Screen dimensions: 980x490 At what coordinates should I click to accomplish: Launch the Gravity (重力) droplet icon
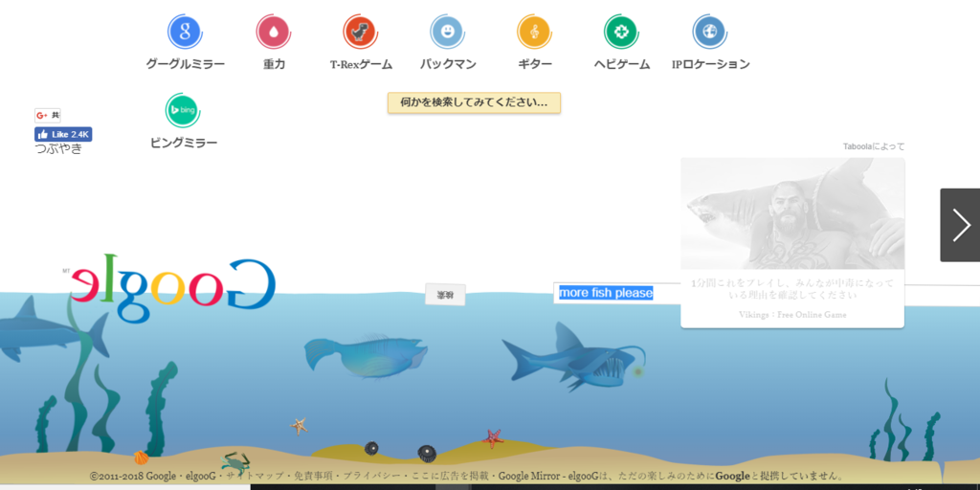273,32
